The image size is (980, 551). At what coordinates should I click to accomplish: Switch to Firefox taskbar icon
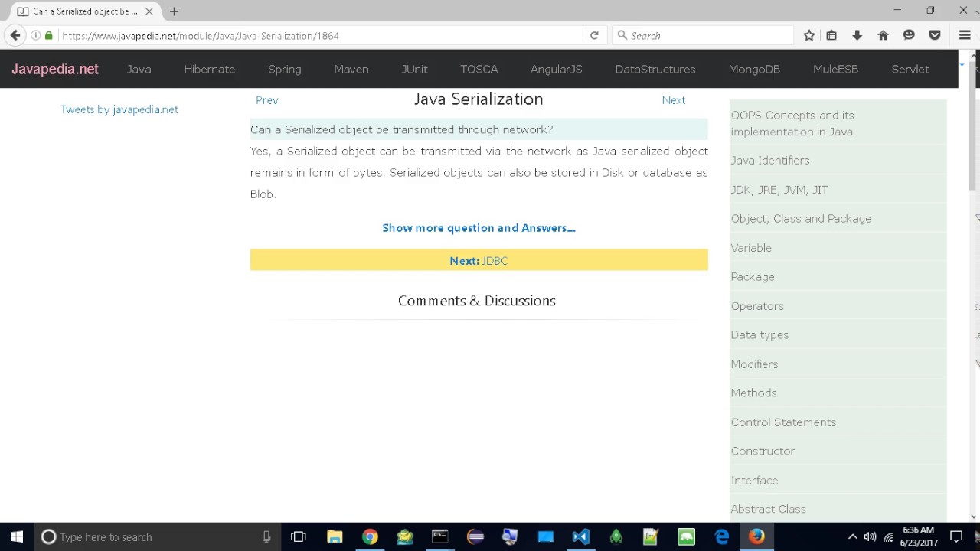[x=756, y=536]
